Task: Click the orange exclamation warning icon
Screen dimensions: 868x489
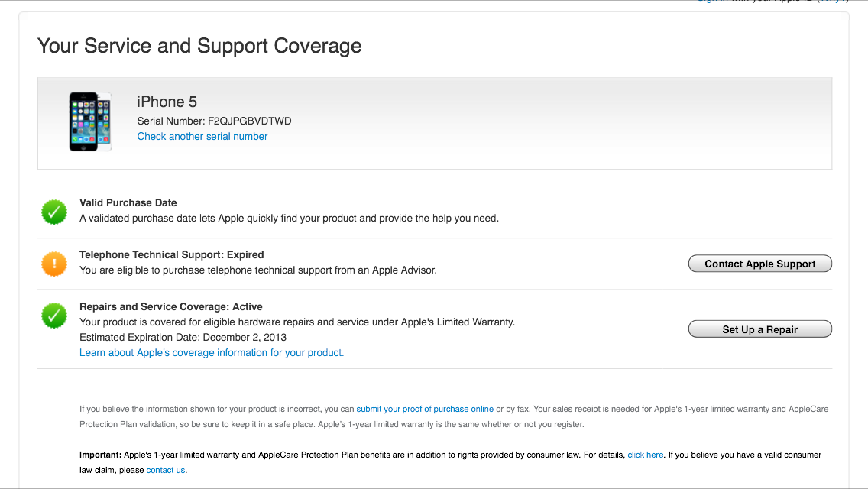Action: [x=54, y=264]
